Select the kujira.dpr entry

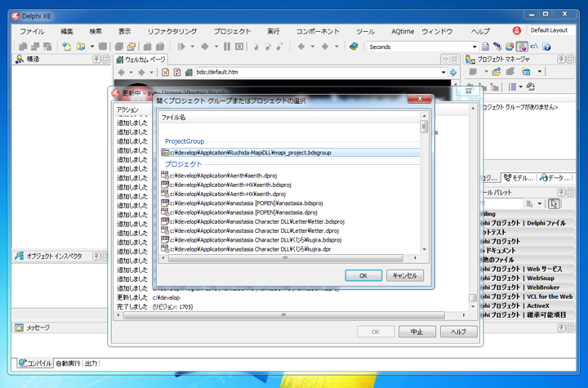[x=246, y=249]
